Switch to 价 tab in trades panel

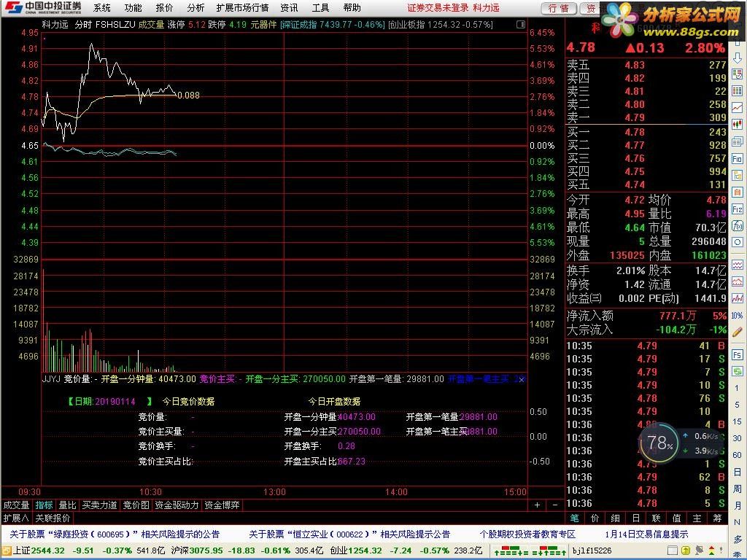(595, 518)
